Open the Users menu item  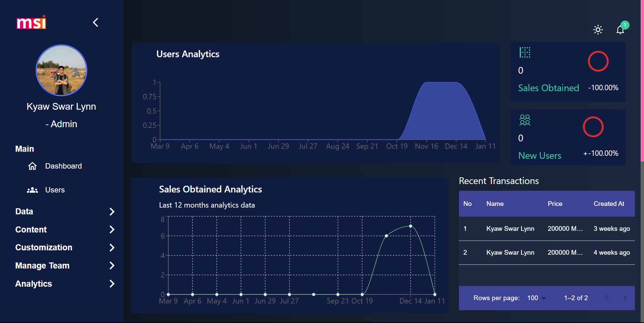pos(55,190)
